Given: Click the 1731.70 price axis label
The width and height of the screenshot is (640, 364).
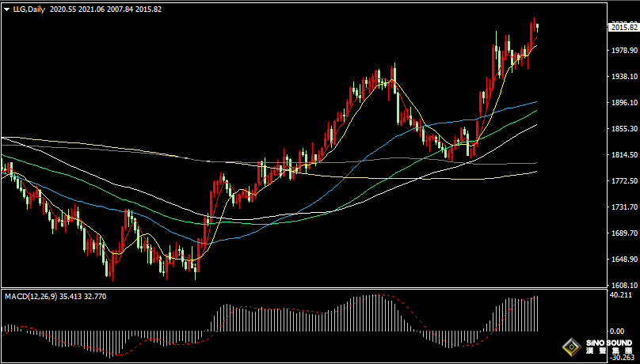Looking at the screenshot, I should click(x=623, y=207).
